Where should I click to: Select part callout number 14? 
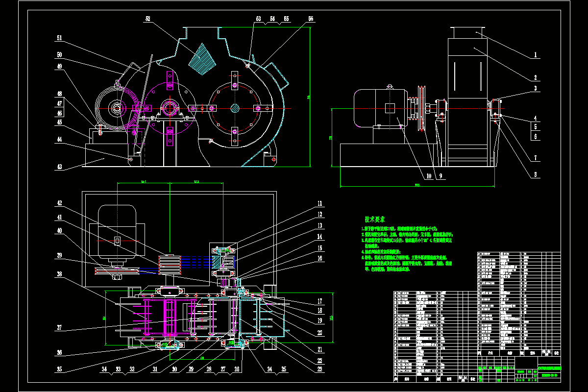(320, 237)
